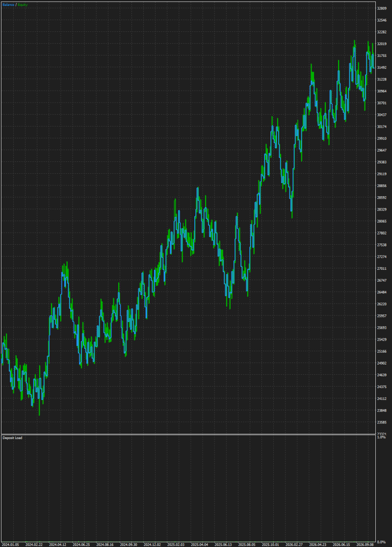Click the 31755 axis value

point(382,56)
